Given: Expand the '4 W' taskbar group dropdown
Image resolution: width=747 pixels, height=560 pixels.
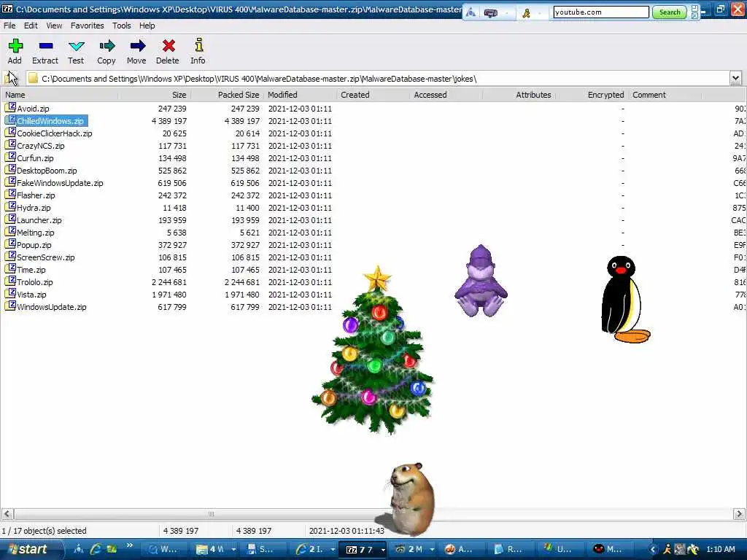Looking at the screenshot, I should 233,550.
